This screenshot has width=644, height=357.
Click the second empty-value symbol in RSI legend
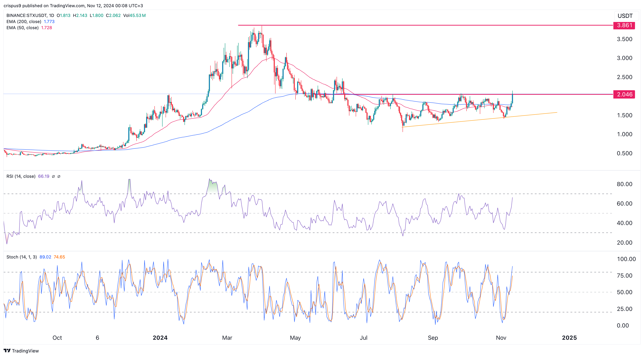pos(59,176)
